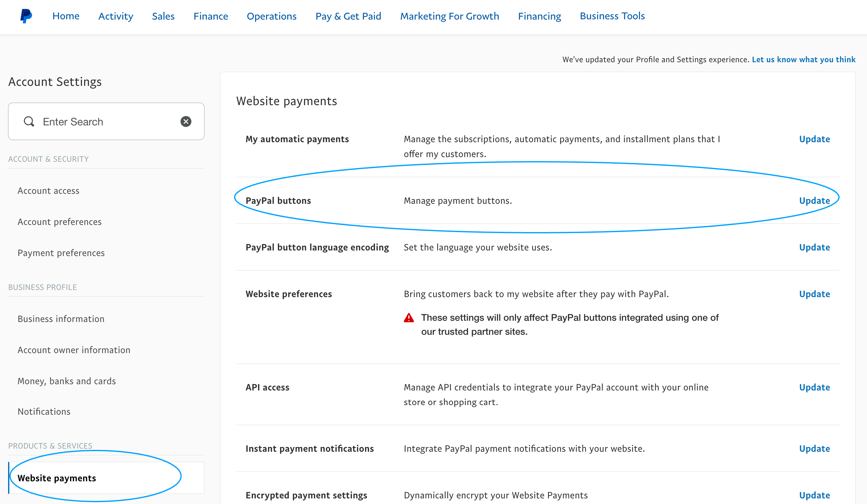This screenshot has height=504, width=867.
Task: Click 'Set the language your website uses.' text
Action: [x=478, y=247]
